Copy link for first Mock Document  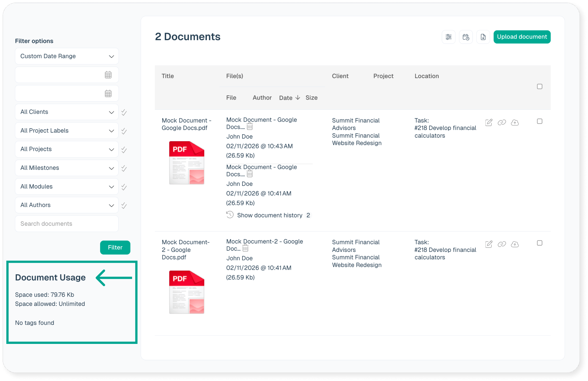coord(502,122)
